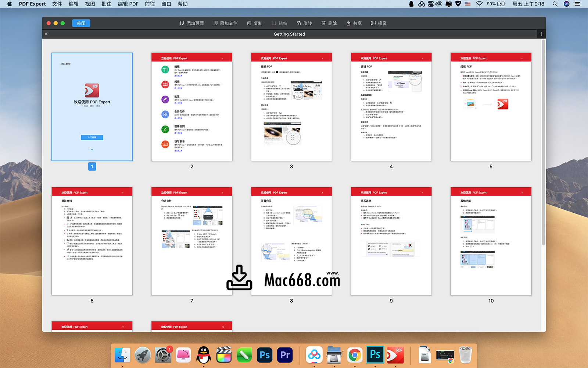Close the Getting Started tab with the X
The width and height of the screenshot is (588, 368).
click(46, 34)
